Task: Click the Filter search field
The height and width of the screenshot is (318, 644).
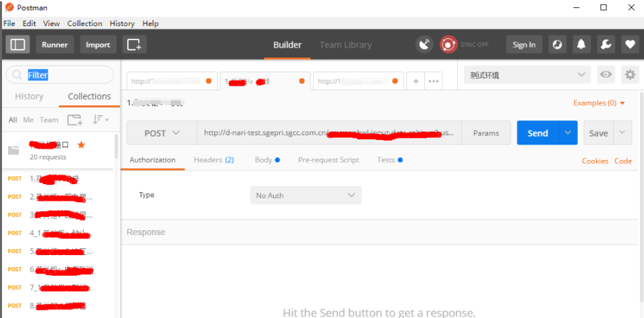Action: (x=60, y=75)
